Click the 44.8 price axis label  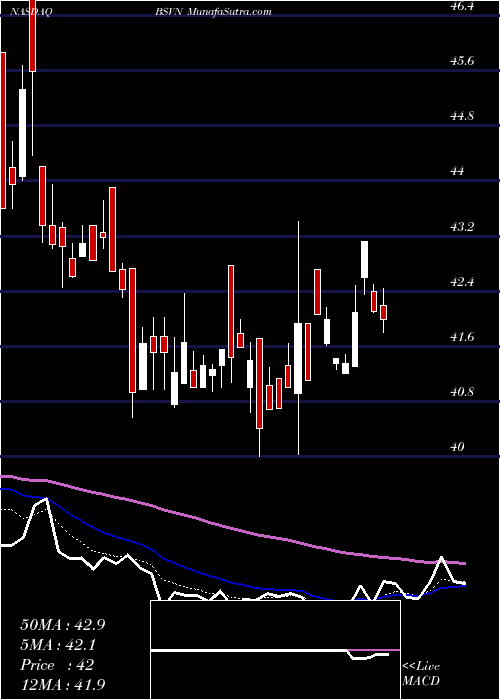460,116
